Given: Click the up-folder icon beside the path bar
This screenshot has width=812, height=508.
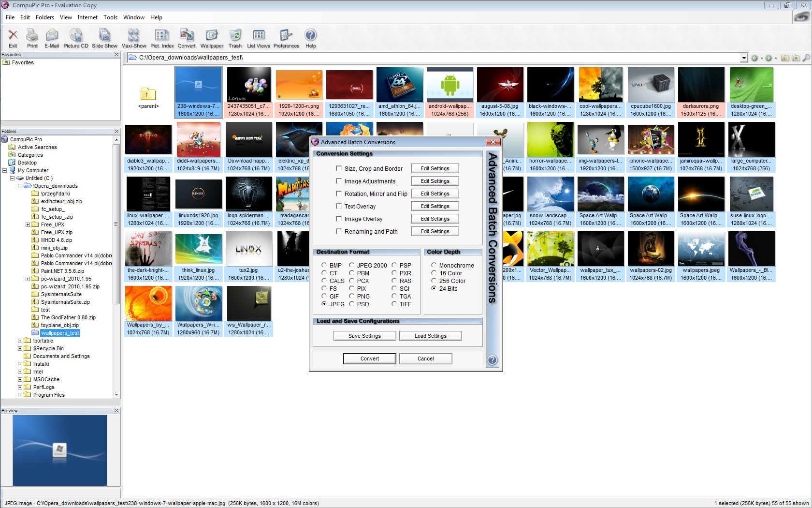Looking at the screenshot, I should [785, 58].
